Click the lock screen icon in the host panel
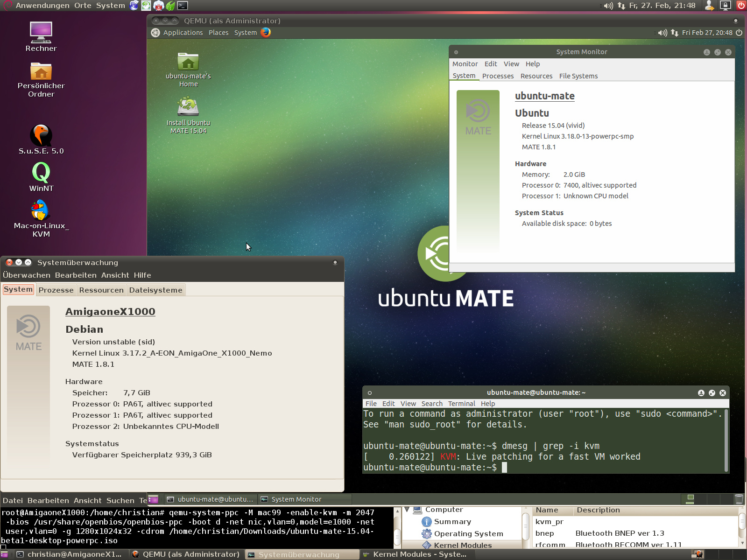 tap(725, 6)
